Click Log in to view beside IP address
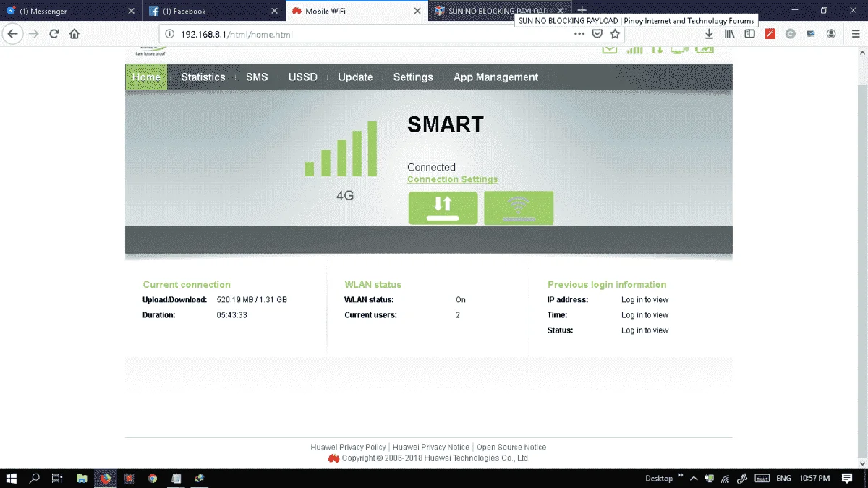This screenshot has height=488, width=868. pos(644,300)
